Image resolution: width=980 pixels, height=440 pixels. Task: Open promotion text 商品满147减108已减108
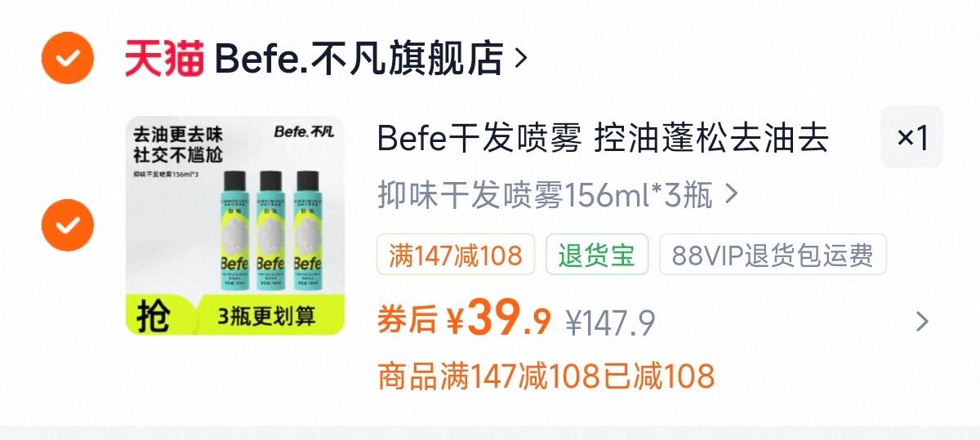[x=546, y=376]
